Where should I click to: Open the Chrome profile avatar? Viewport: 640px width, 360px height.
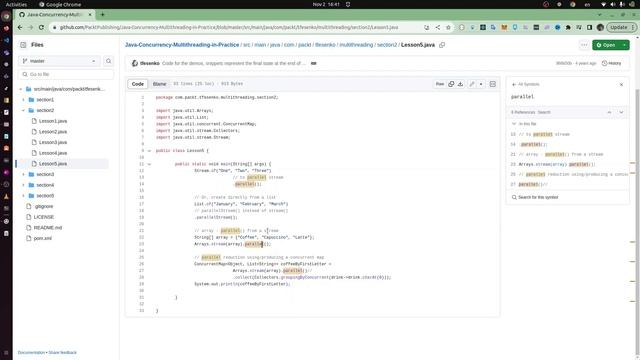(600, 27)
